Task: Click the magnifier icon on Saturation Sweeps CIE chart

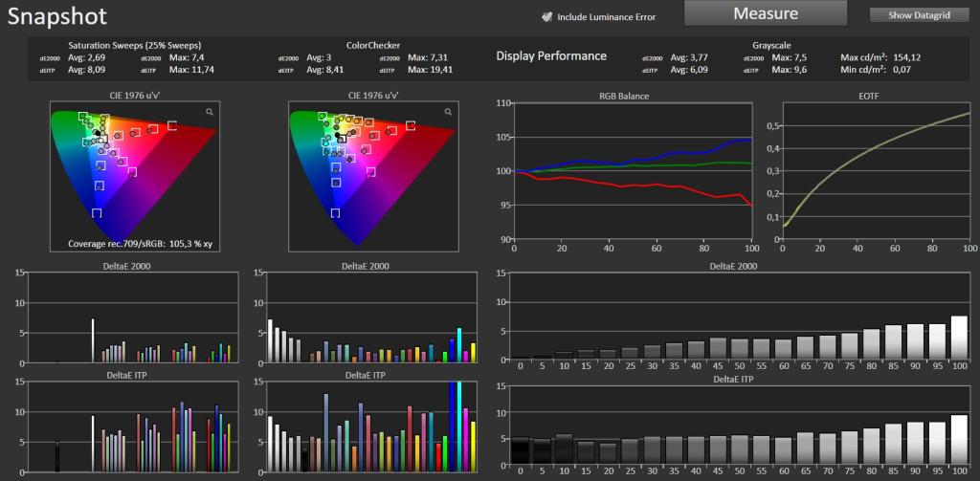Action: [210, 112]
